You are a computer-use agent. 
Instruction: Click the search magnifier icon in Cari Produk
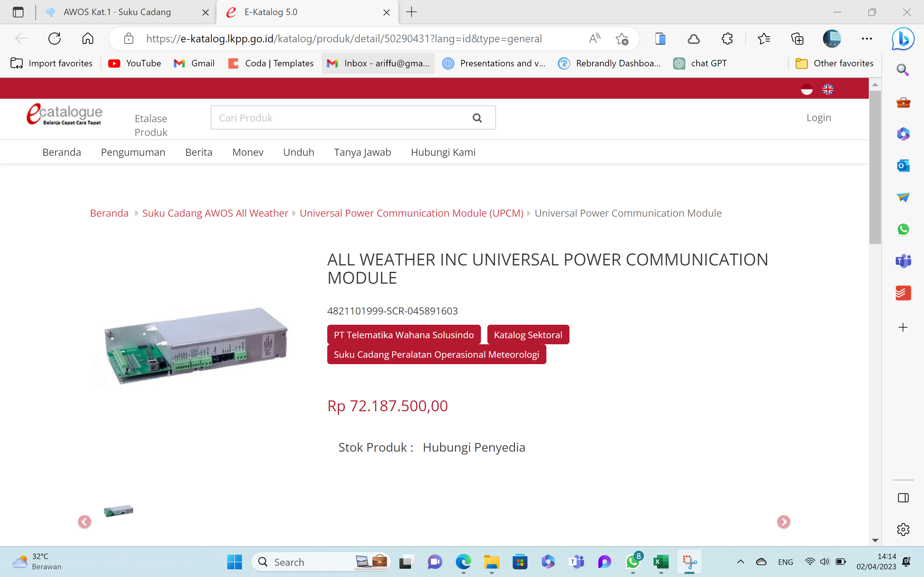477,118
